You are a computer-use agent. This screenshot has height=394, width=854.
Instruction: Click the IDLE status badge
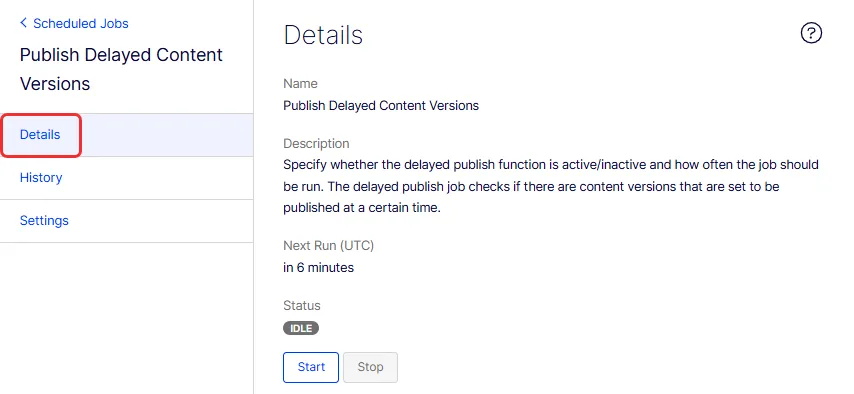(301, 328)
